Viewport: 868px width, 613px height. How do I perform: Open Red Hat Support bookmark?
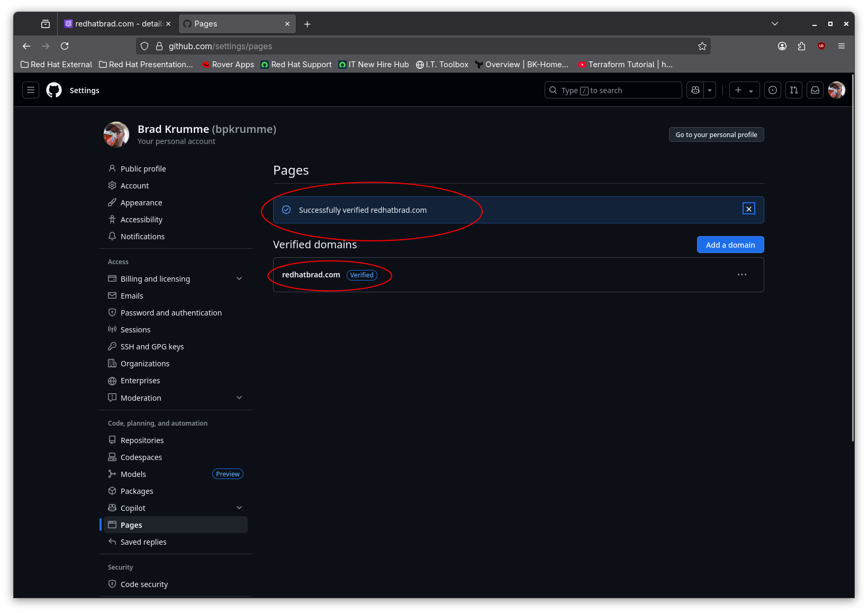[x=296, y=65]
